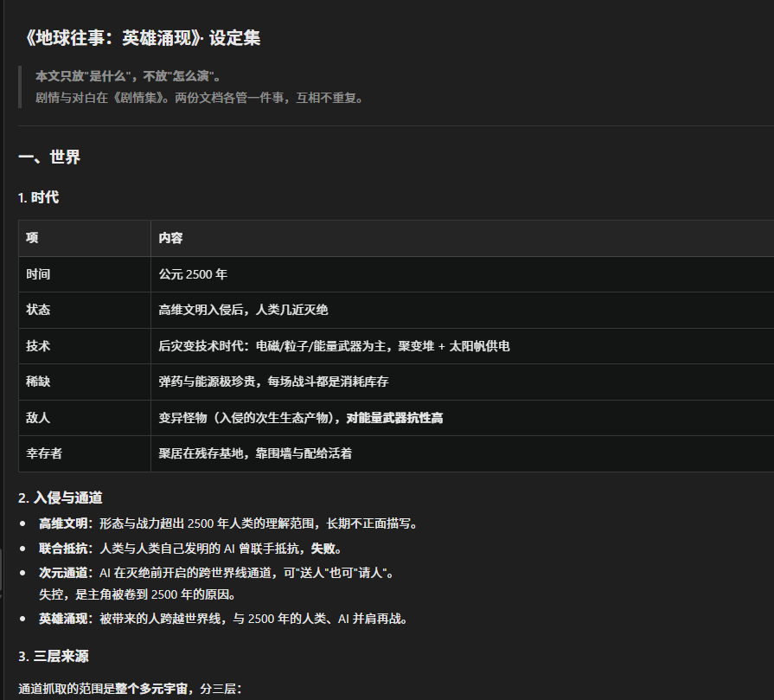The height and width of the screenshot is (700, 774).
Task: Select the table cell 状态
Action: click(x=85, y=310)
